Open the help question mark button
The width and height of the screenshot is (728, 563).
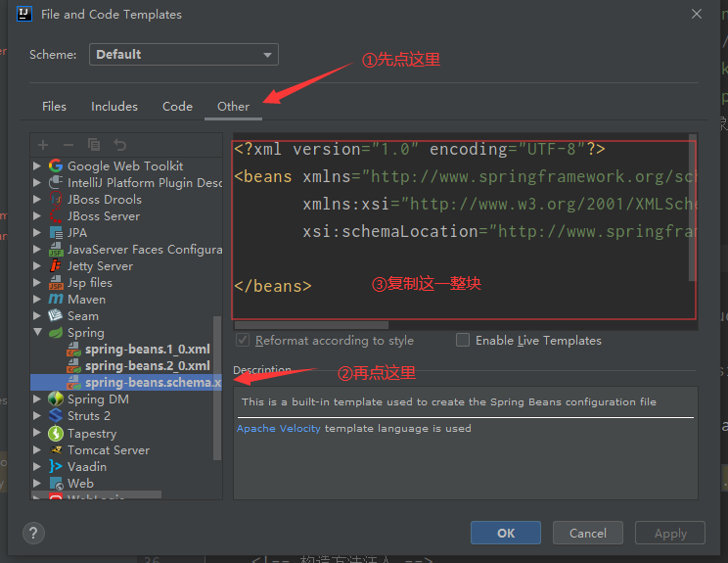pyautogui.click(x=33, y=534)
